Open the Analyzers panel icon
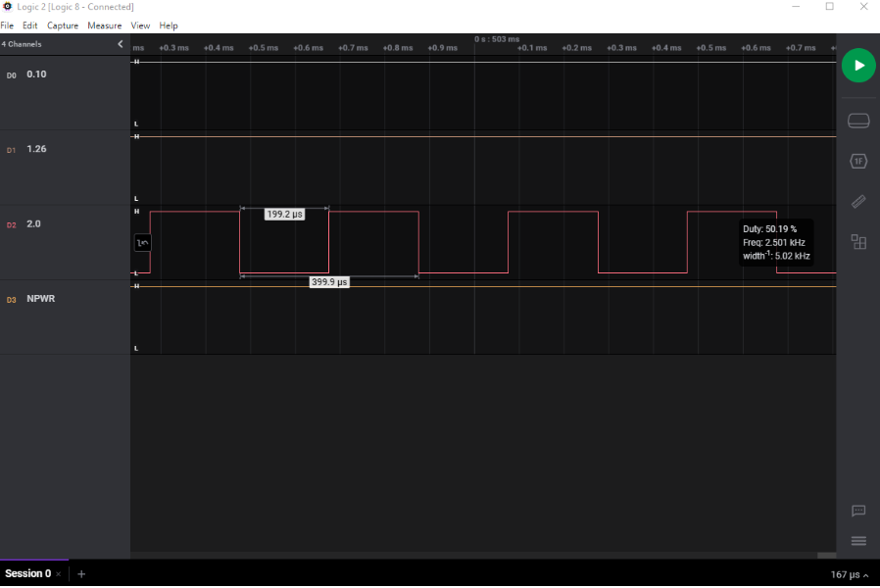 pyautogui.click(x=858, y=162)
